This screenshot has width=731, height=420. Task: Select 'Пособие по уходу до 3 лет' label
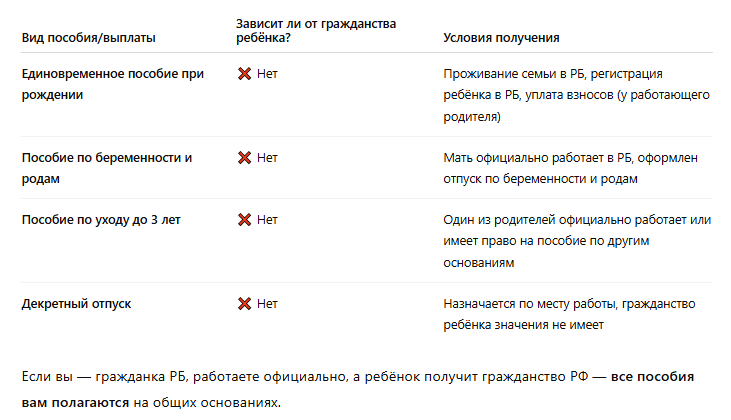[100, 219]
